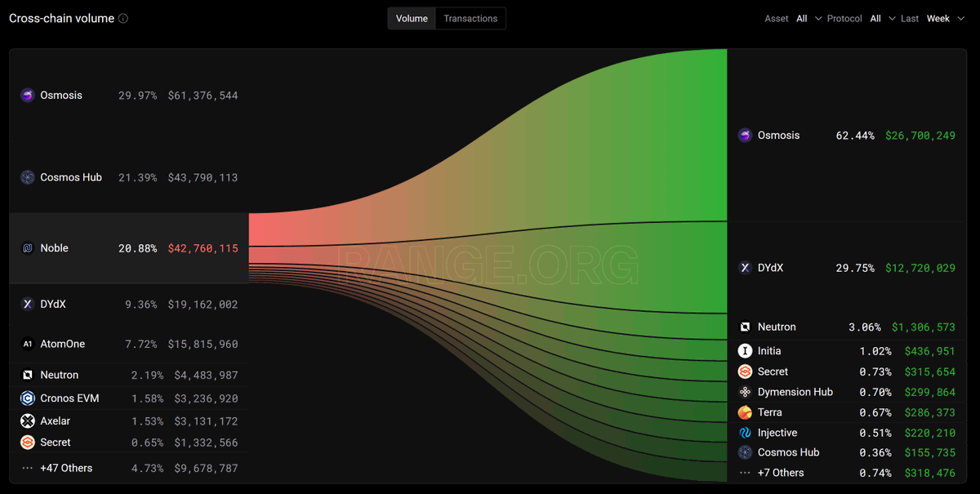Click the $15,815,960 AtomOne value

[203, 344]
